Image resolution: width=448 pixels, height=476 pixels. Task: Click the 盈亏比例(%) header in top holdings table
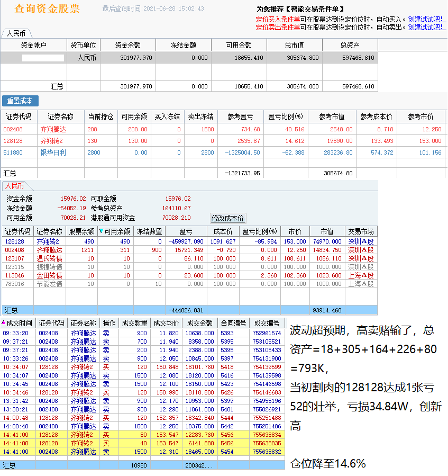286,116
